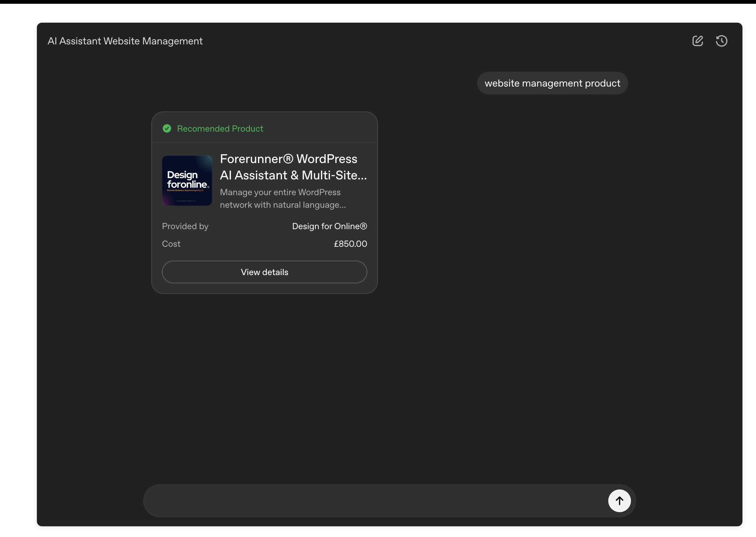The width and height of the screenshot is (756, 537).
Task: Click the user message bubble reading website management product
Action: pos(552,83)
